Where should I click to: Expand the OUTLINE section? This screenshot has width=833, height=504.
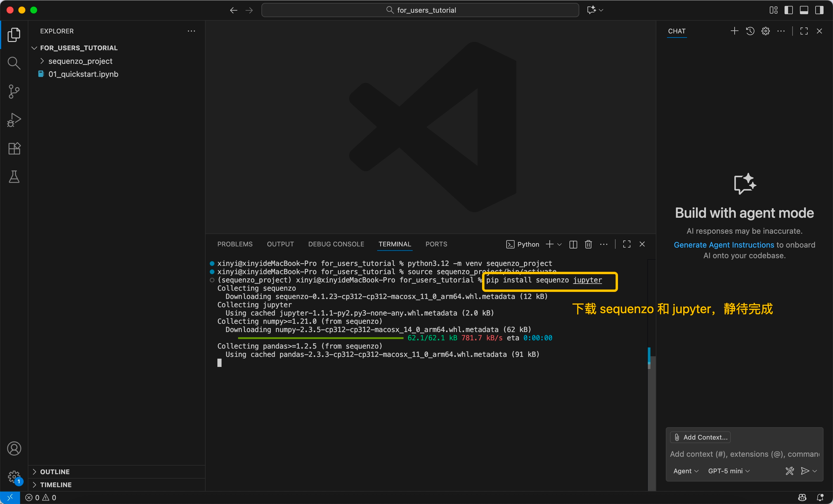coord(55,472)
